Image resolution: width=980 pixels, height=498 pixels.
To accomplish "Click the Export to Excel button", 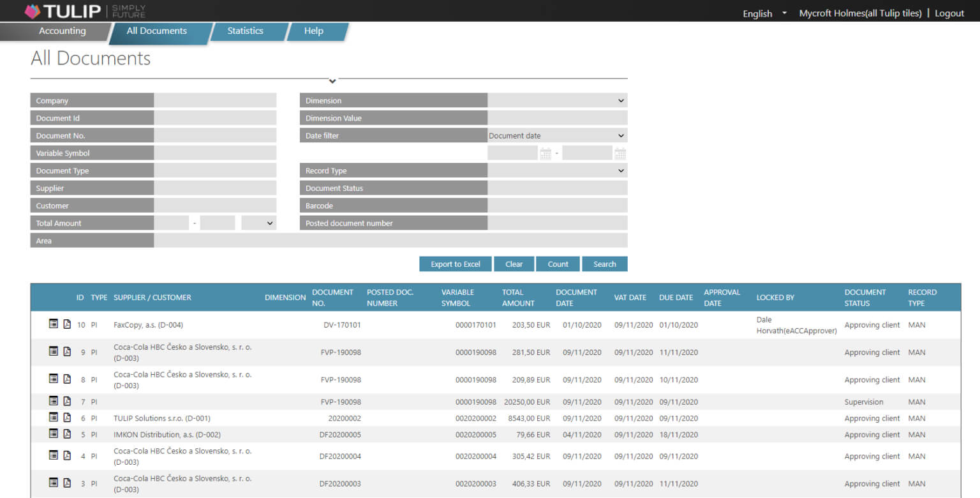I will 456,264.
